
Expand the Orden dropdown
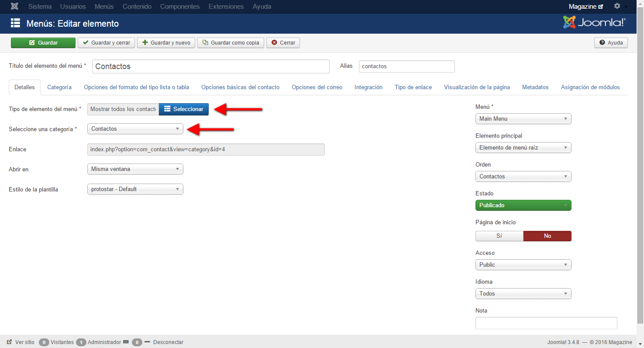pos(523,176)
